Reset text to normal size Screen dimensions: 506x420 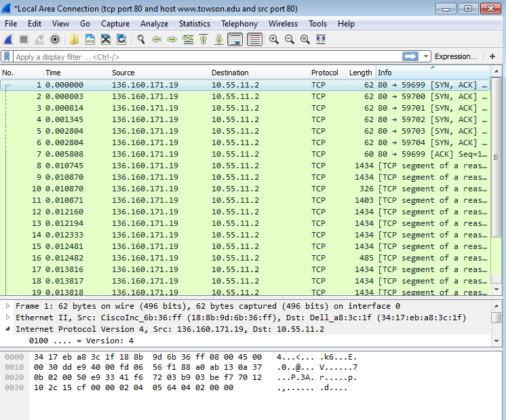coord(305,40)
